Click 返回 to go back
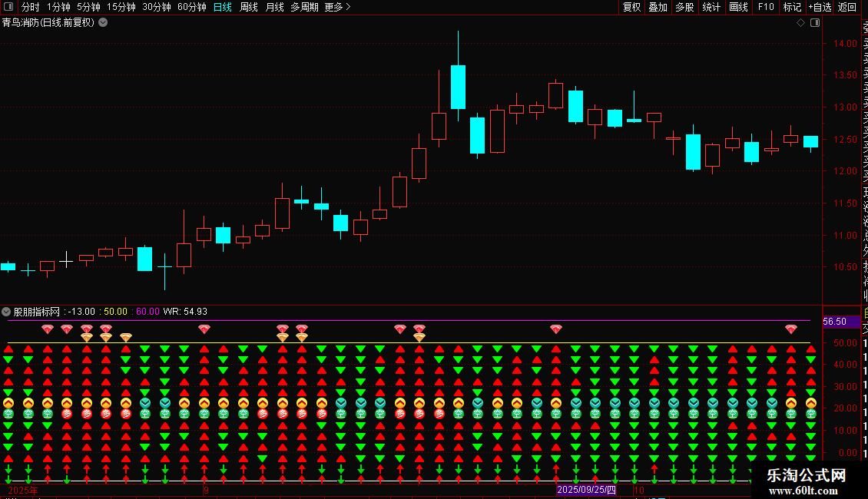 [x=847, y=7]
